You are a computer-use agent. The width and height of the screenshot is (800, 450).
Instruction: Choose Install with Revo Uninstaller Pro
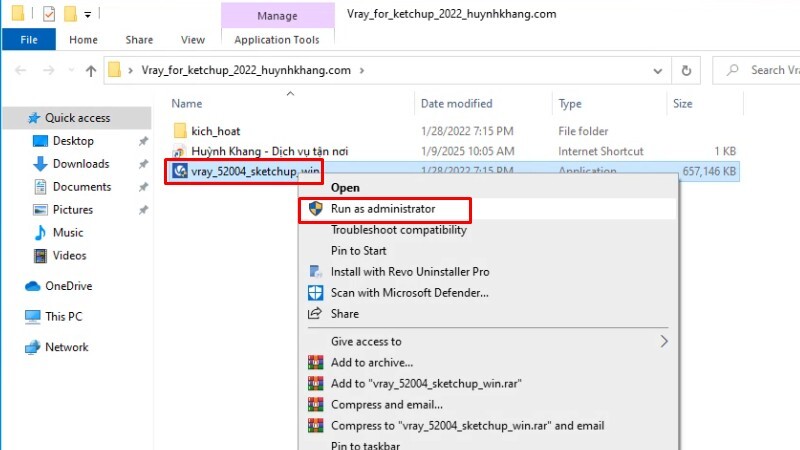410,272
